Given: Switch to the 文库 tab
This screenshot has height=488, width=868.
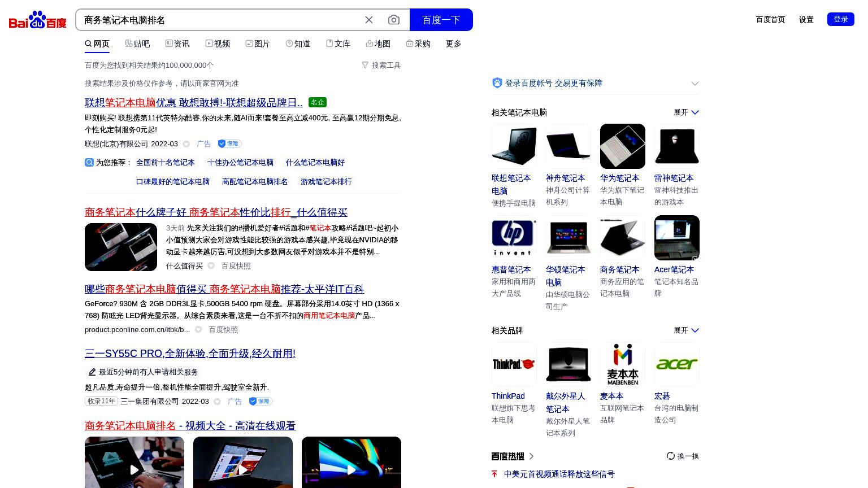Looking at the screenshot, I should point(338,43).
